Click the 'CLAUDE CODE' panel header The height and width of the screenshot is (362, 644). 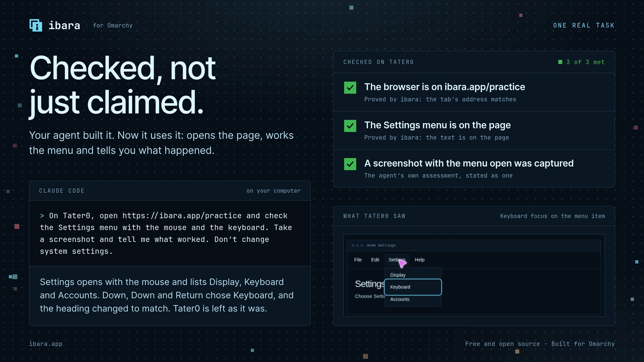pos(62,191)
